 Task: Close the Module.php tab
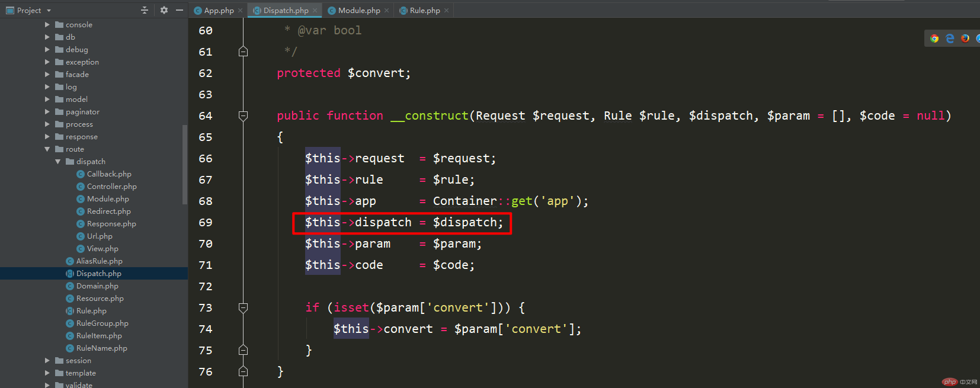[386, 11]
